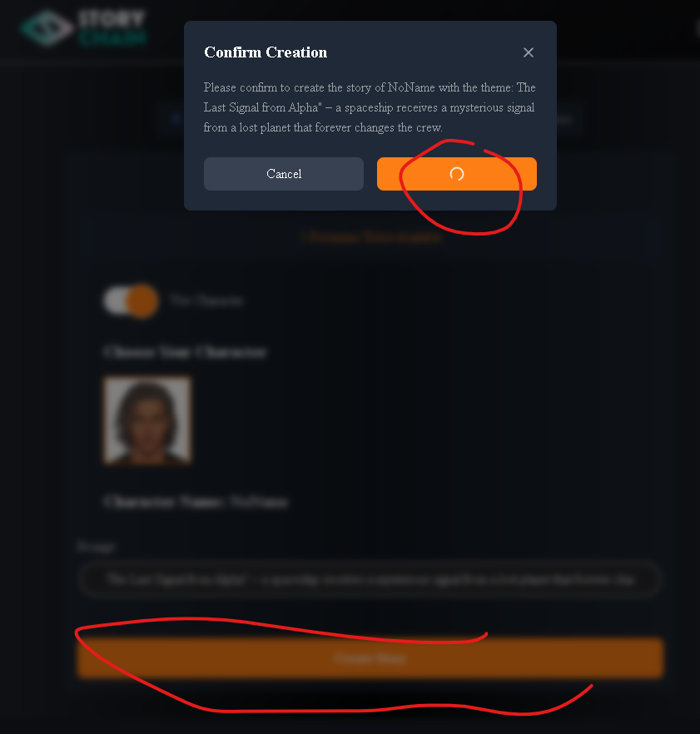Close the Confirm Creation dialog with the X

tap(529, 52)
